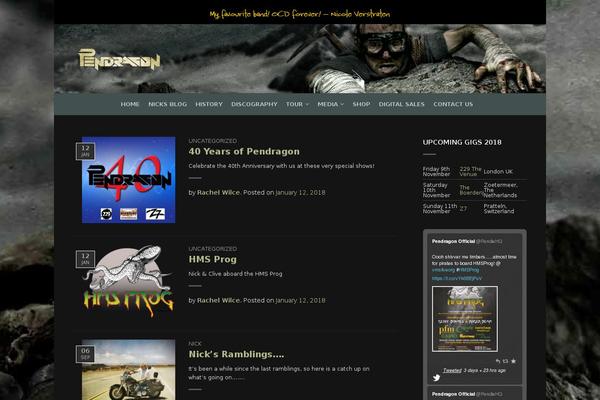
Task: Click 'The Boerderij' venue in upcoming gigs
Action: click(470, 190)
